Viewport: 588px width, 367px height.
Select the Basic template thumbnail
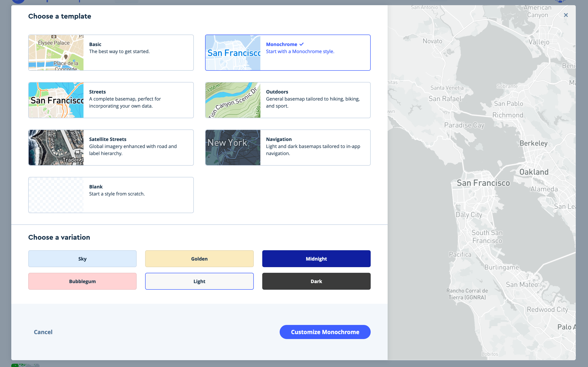[x=56, y=53]
